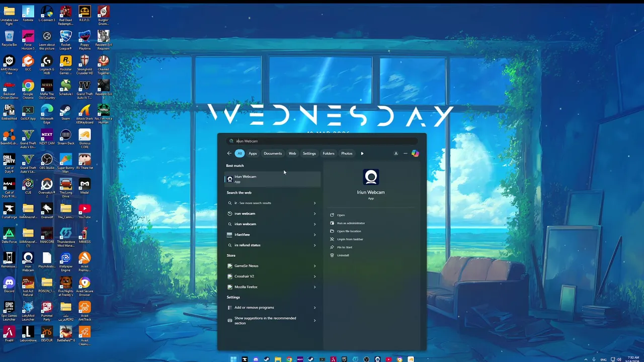This screenshot has height=362, width=644.
Task: Expand the IrfanView suggestion chevron
Action: [314, 235]
